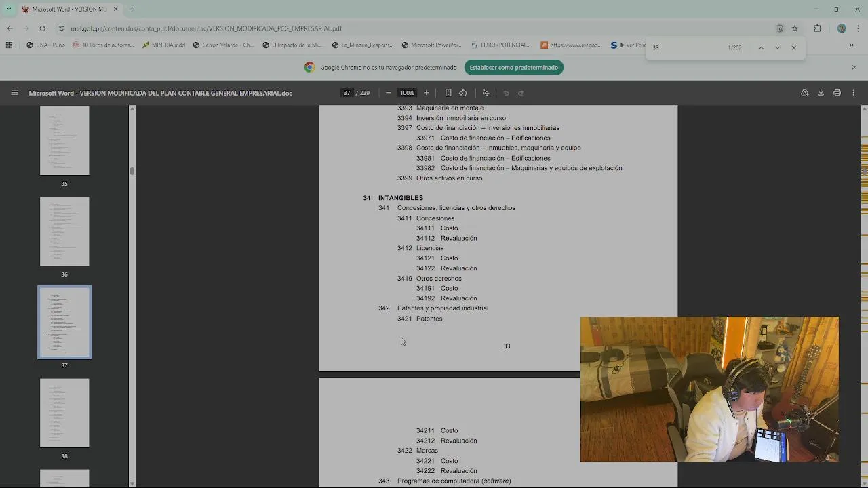Click text '3412 Licencias'

[x=420, y=248]
